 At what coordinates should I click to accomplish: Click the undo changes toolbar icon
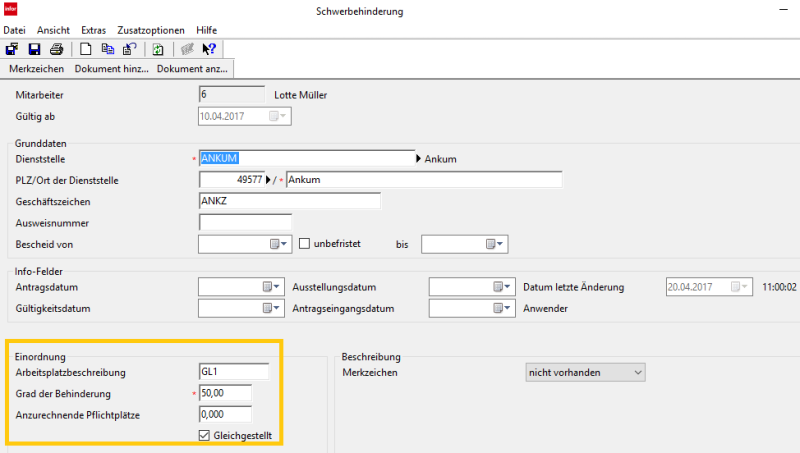(130, 49)
